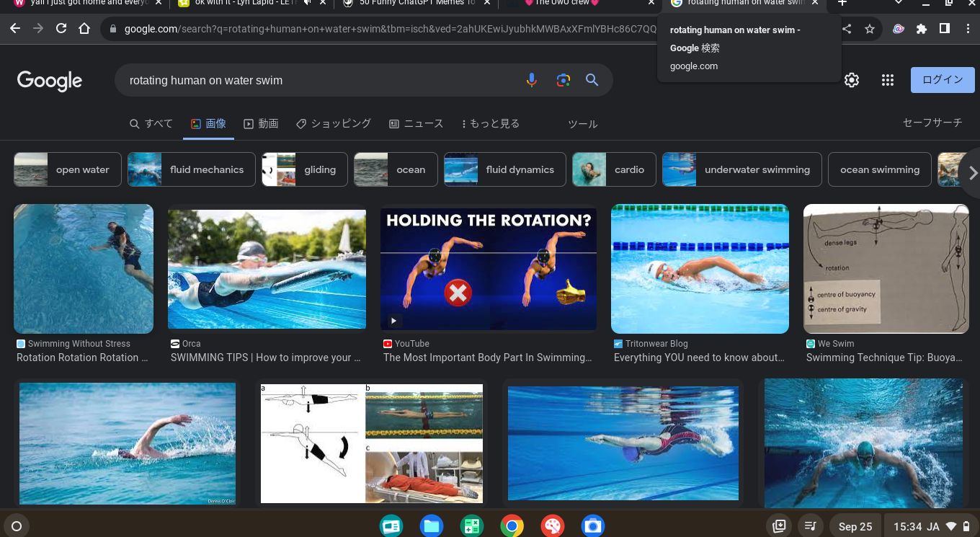
Task: Click the search text field
Action: [x=317, y=80]
